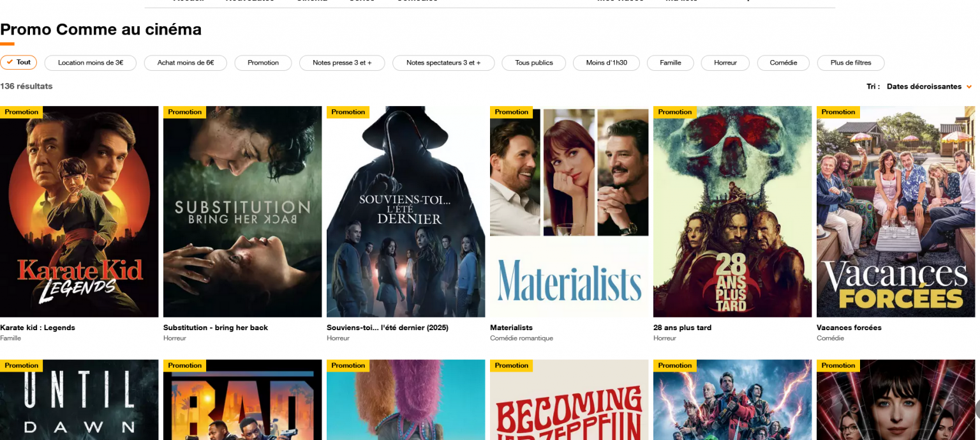The height and width of the screenshot is (440, 980).
Task: Enable the 'Location moins de 3€' filter
Action: [91, 63]
